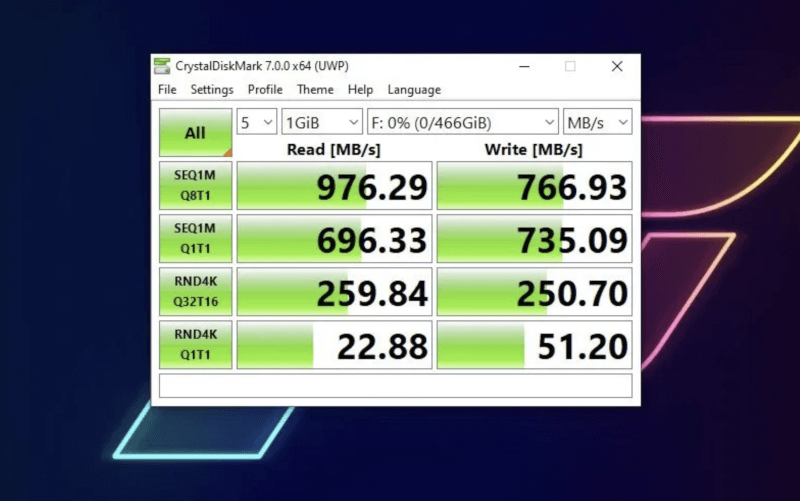Open the test count dropdown showing 5
800x501 pixels.
257,122
